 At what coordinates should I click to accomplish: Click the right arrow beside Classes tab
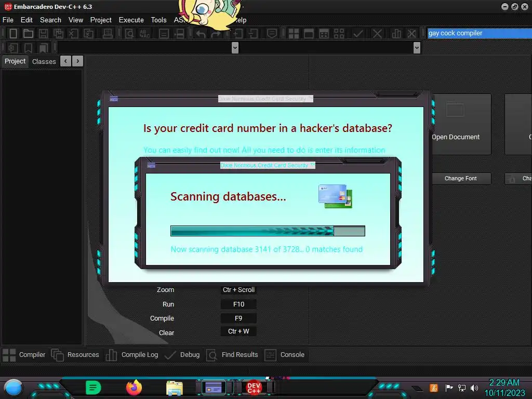[78, 61]
